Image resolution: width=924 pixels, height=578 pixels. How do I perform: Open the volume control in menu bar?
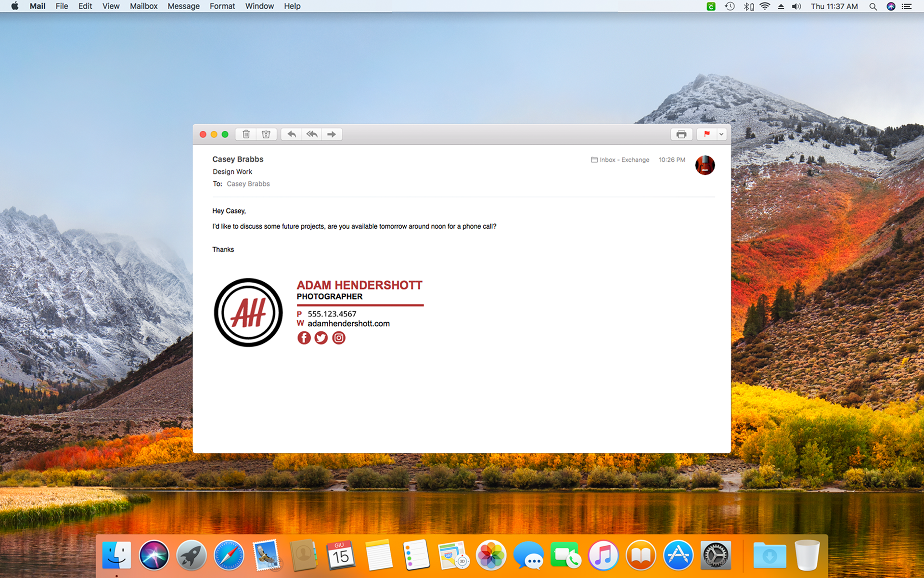[796, 6]
